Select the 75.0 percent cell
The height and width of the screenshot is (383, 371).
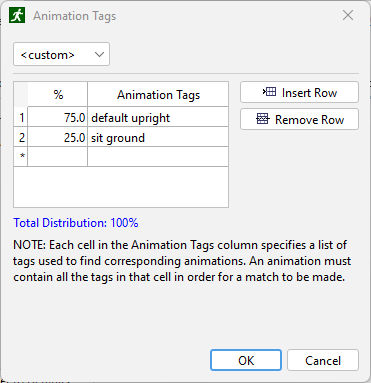[57, 117]
